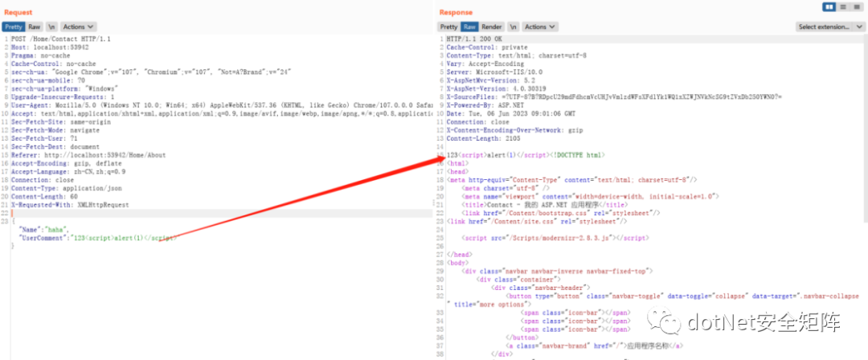868x360 pixels.
Task: Click the X-Requested-With: XMLHttpRequest header
Action: pyautogui.click(x=70, y=205)
